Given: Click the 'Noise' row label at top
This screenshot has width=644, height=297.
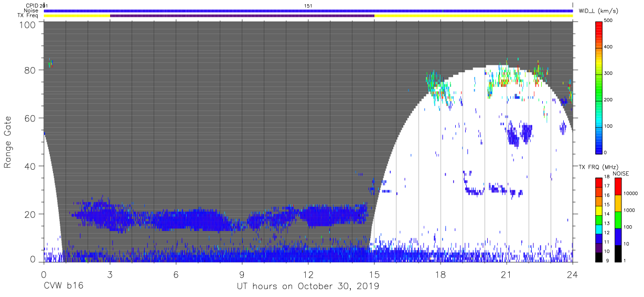Looking at the screenshot, I should pos(31,10).
